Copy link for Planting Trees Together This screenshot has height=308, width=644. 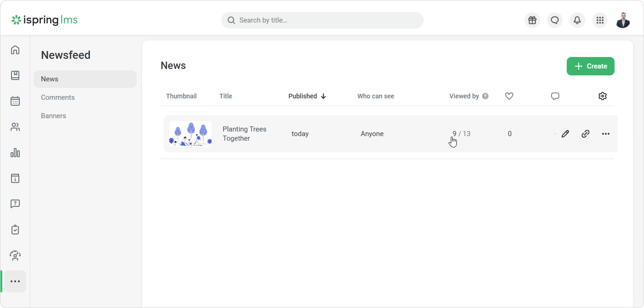pyautogui.click(x=585, y=134)
